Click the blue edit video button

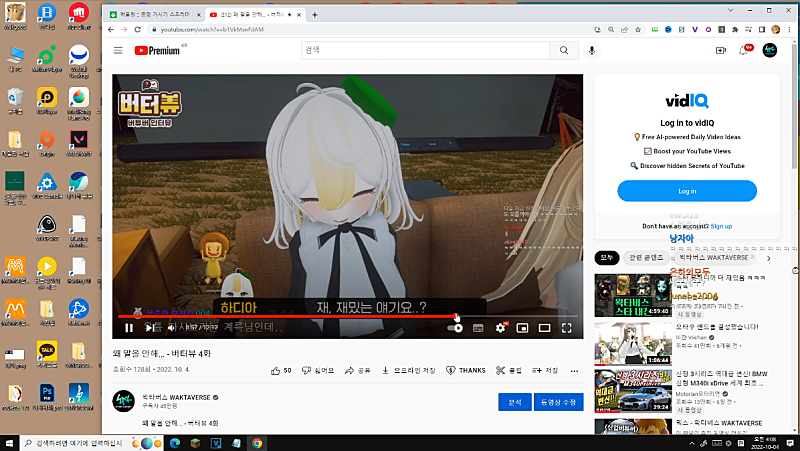(558, 402)
